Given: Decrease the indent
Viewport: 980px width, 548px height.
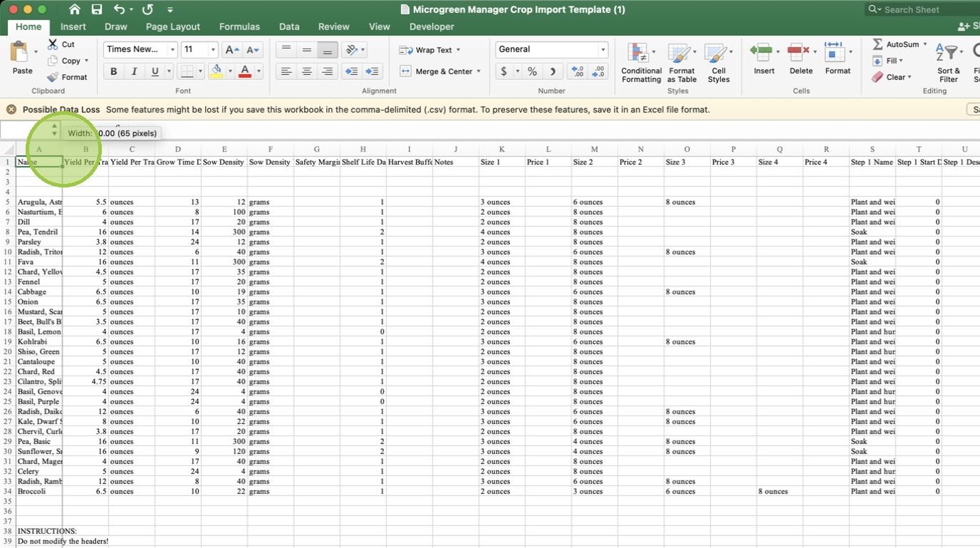Looking at the screenshot, I should [351, 71].
